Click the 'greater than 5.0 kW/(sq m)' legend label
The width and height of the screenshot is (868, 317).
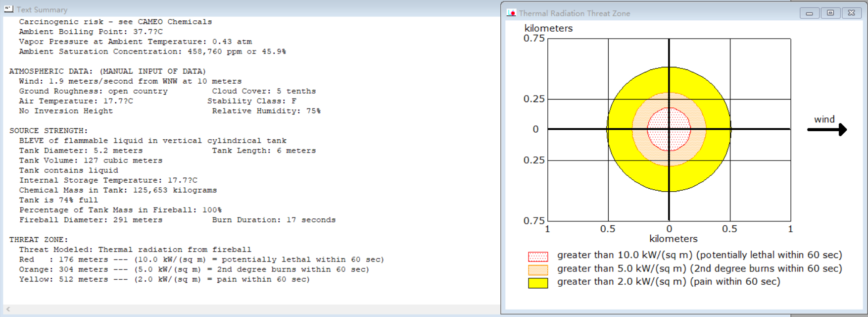click(x=700, y=268)
